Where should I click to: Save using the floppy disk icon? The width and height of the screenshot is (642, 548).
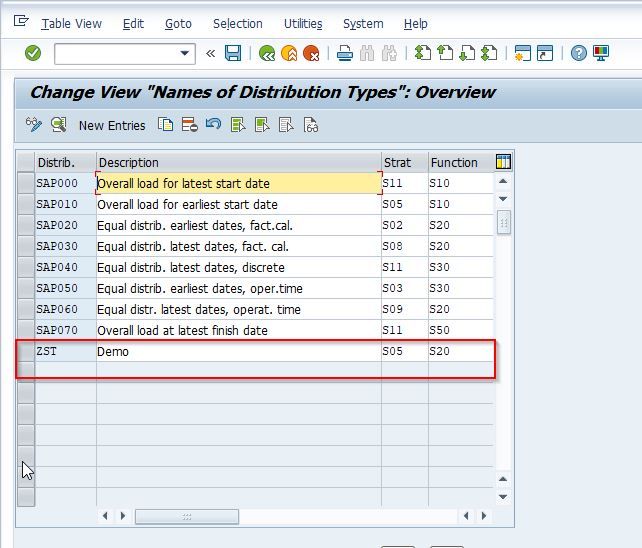tap(233, 53)
